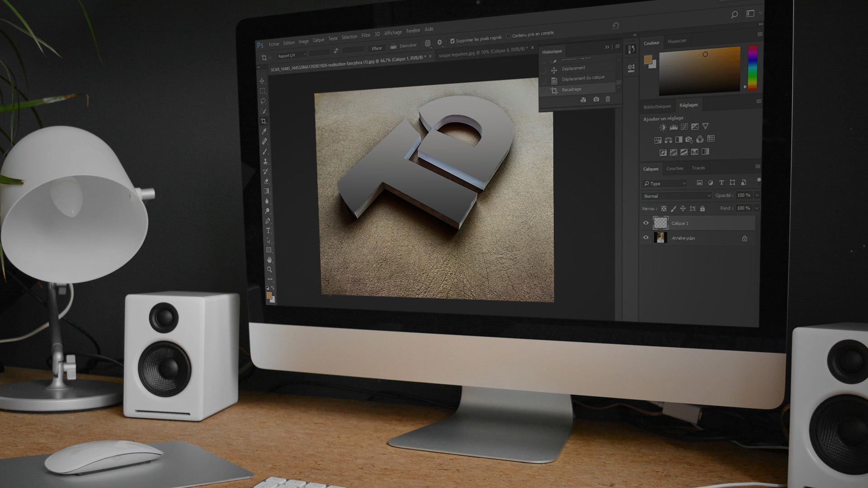Image resolution: width=868 pixels, height=488 pixels.
Task: Select the Clone Stamp tool
Action: coord(266,161)
